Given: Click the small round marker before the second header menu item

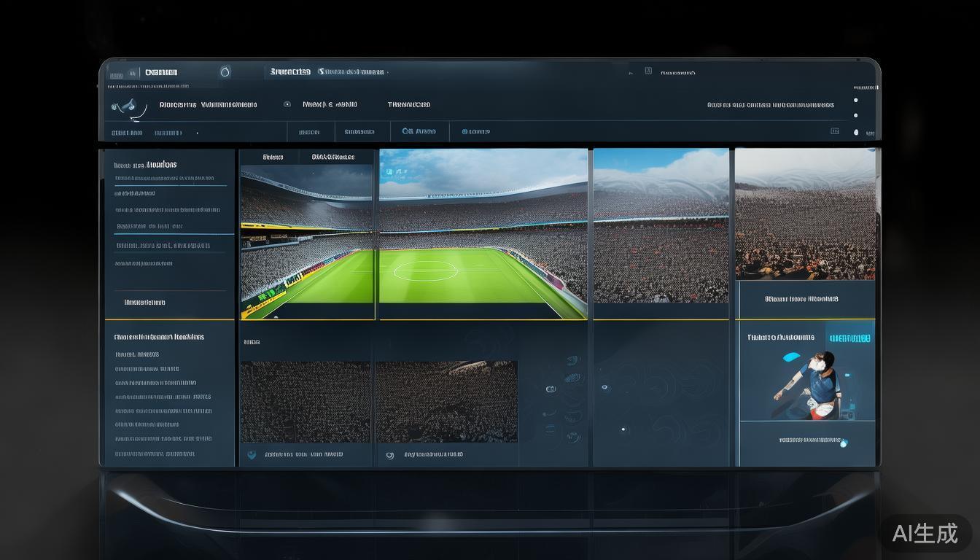Looking at the screenshot, I should click(287, 104).
